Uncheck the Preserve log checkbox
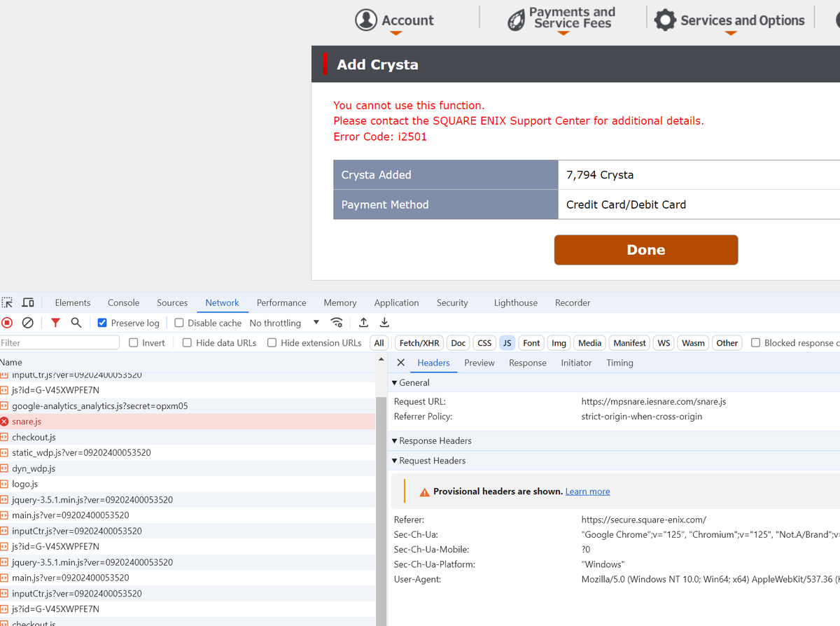 102,323
